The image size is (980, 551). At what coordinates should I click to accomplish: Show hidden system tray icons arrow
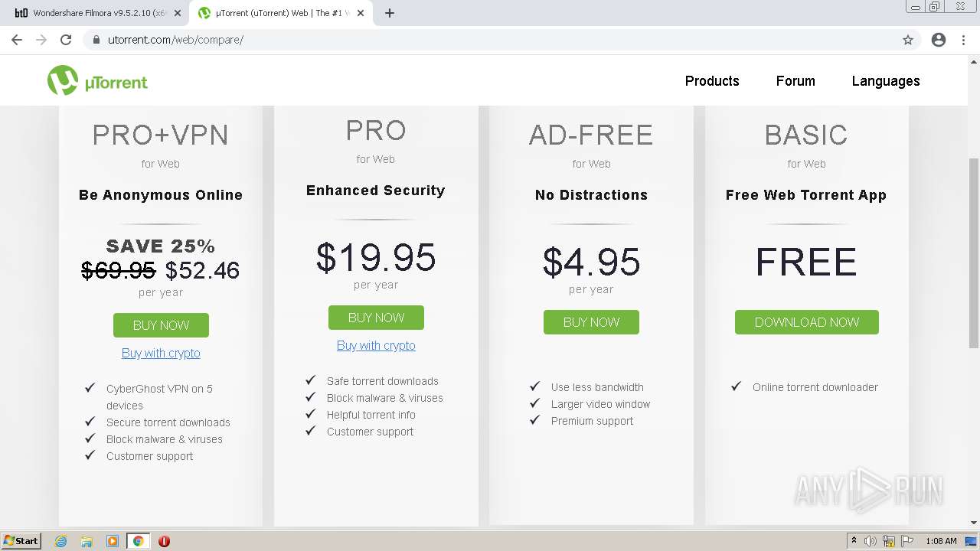(854, 541)
